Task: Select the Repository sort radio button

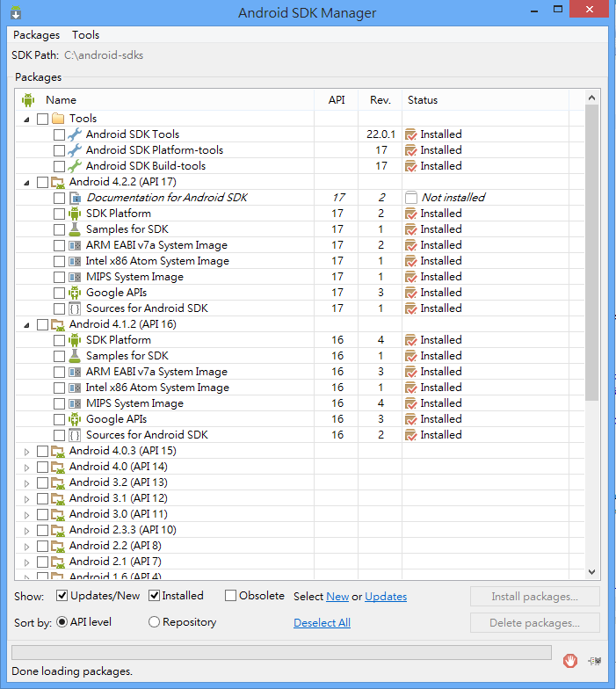Action: pos(154,622)
